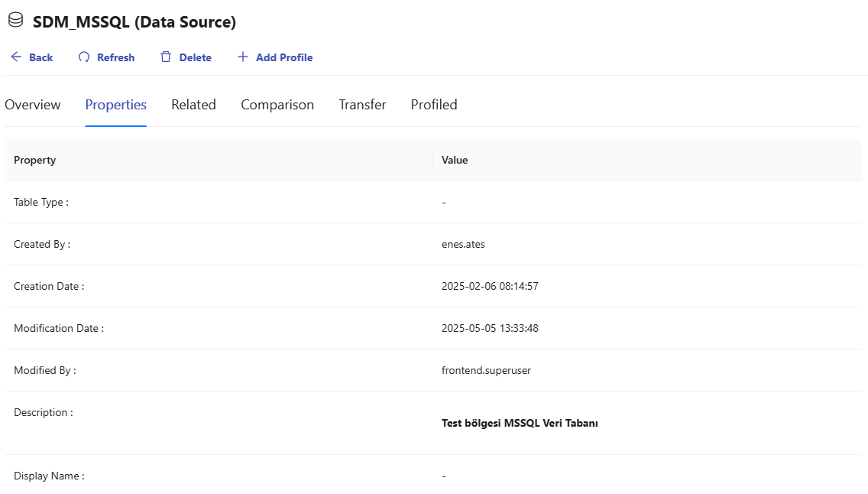Click the left arrow Back icon
The width and height of the screenshot is (868, 494).
point(16,57)
